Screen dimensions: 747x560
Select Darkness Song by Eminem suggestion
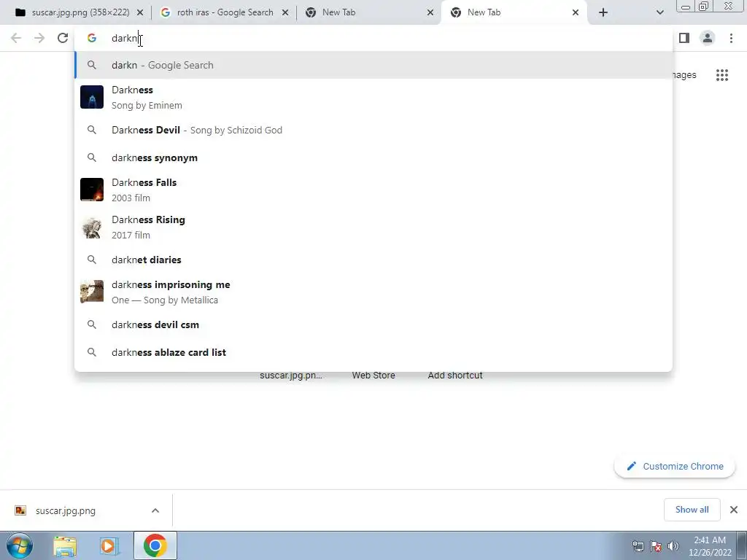pyautogui.click(x=373, y=97)
